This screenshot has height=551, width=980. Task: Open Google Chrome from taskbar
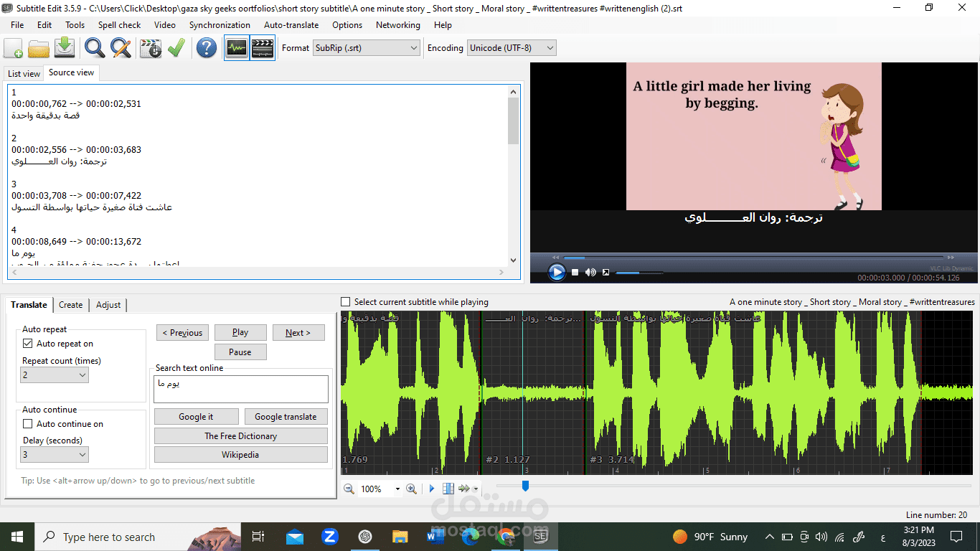[x=506, y=537]
